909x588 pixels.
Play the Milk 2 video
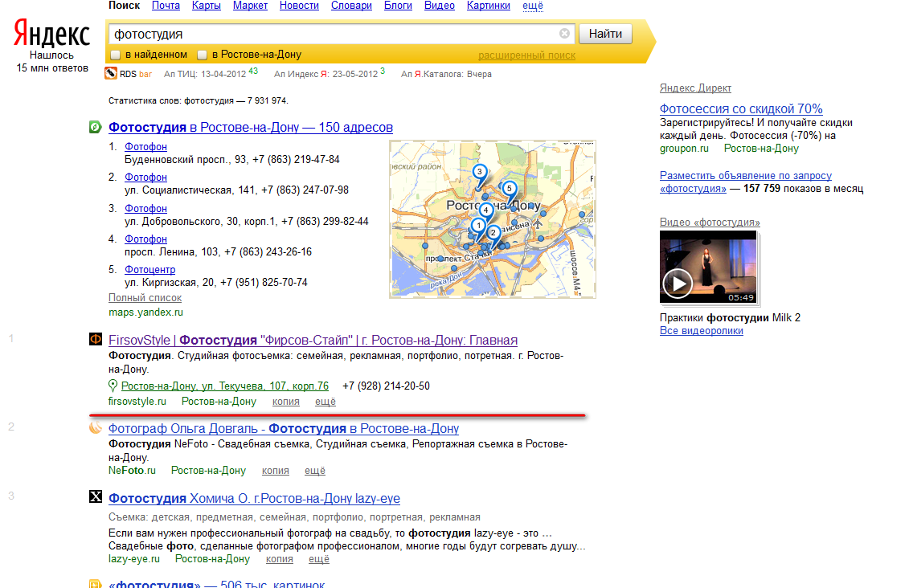pos(678,284)
